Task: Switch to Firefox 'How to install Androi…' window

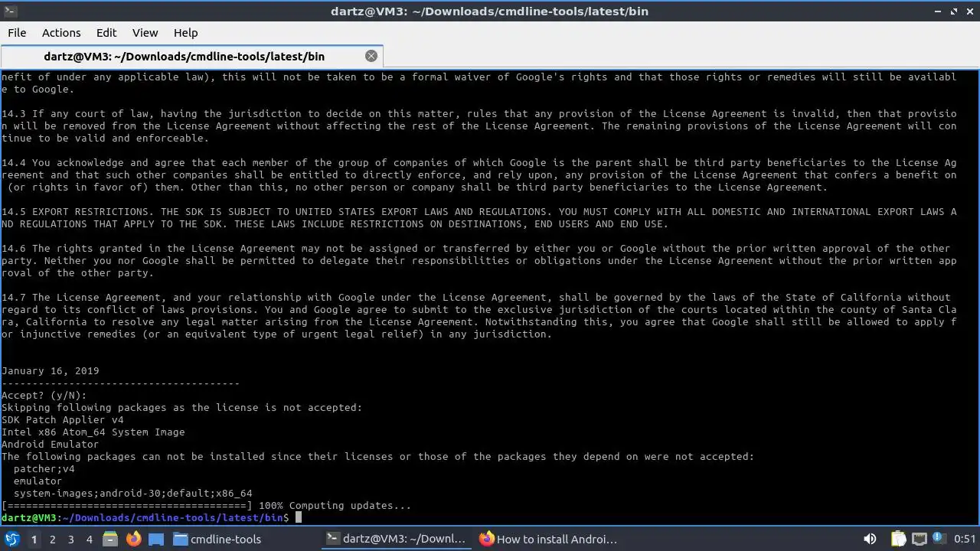Action: pyautogui.click(x=550, y=539)
